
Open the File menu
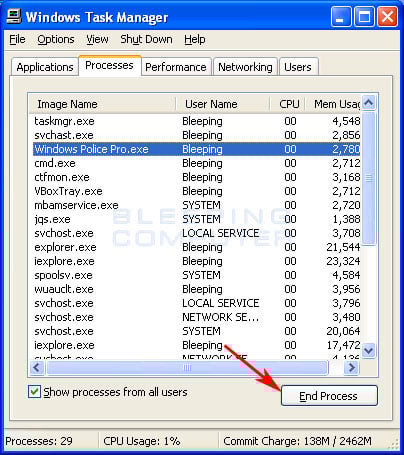tap(17, 39)
